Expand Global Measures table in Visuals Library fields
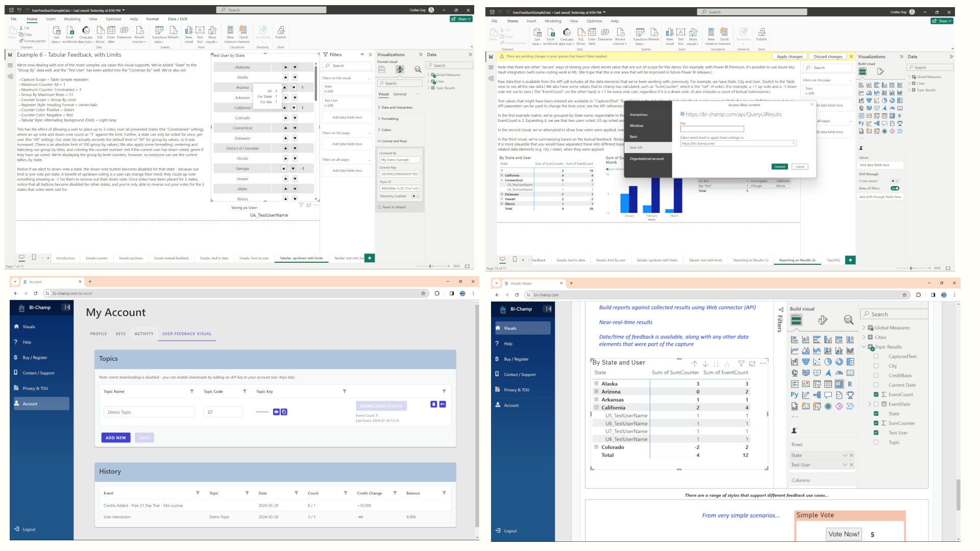Screen dimensions: 980x551 864,328
